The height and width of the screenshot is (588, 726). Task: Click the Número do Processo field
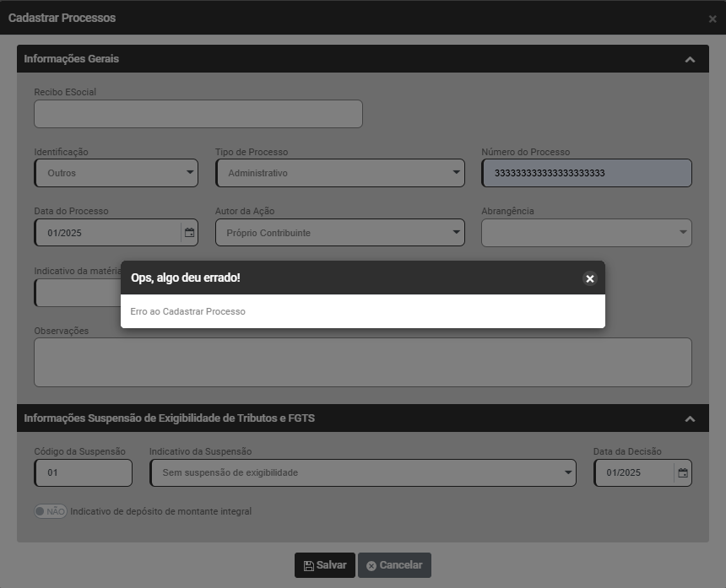(x=586, y=173)
